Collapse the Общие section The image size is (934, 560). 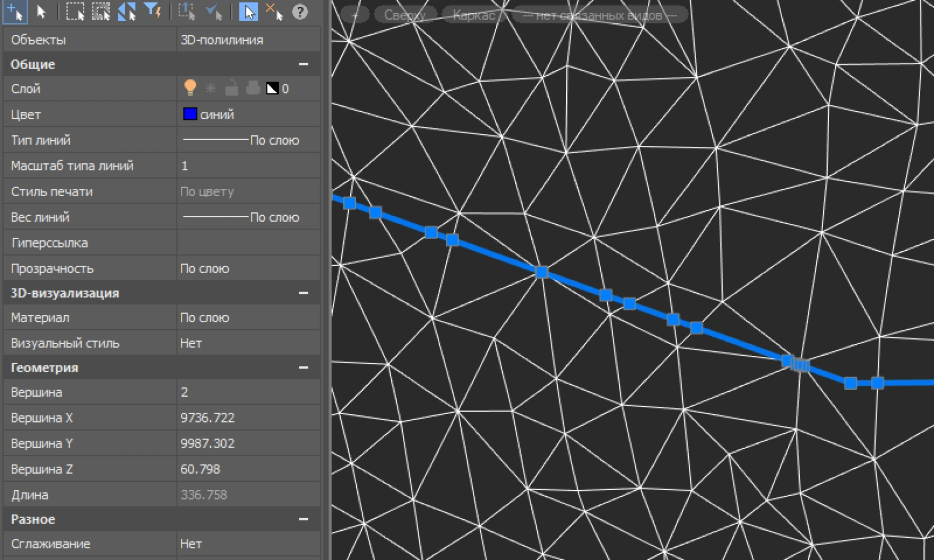tap(303, 64)
